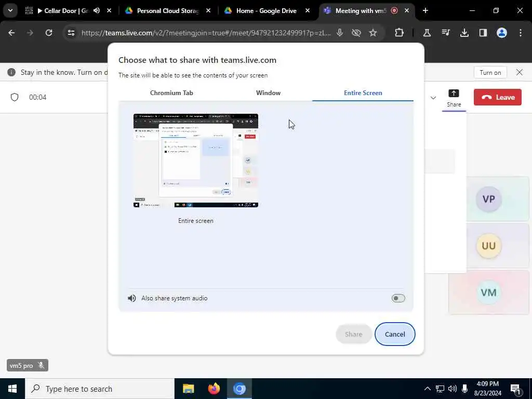
Task: Open Firefox from the taskbar
Action: click(214, 389)
